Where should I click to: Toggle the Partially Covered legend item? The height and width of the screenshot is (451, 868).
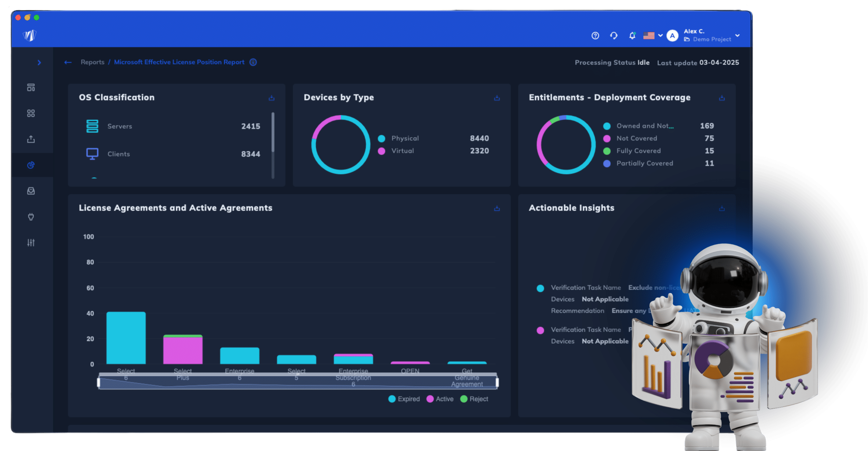pyautogui.click(x=638, y=163)
